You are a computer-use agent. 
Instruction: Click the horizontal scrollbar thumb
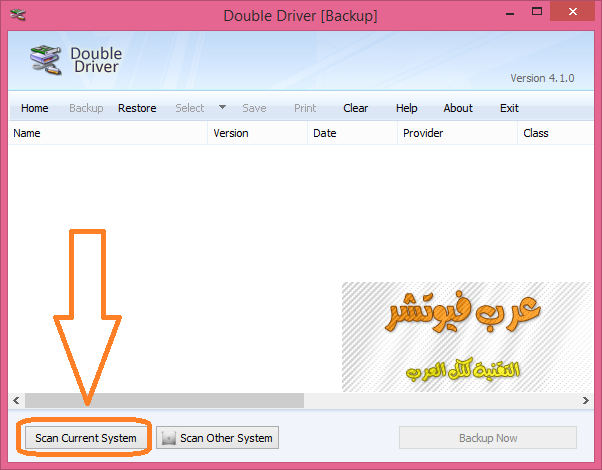coord(164,400)
